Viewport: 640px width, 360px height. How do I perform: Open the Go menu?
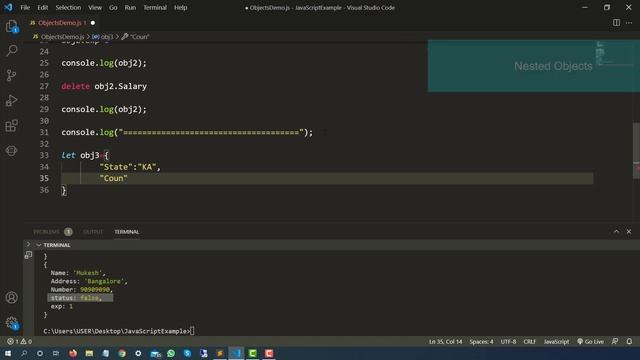pos(113,7)
